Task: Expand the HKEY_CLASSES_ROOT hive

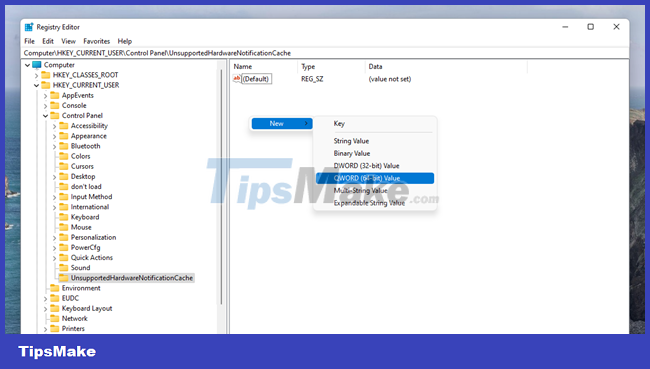Action: [36, 75]
